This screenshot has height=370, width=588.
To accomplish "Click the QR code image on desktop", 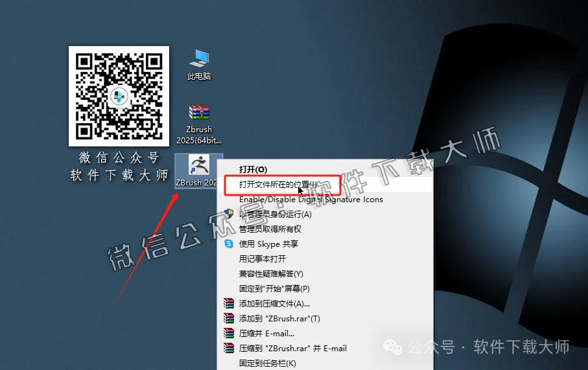I will [119, 96].
